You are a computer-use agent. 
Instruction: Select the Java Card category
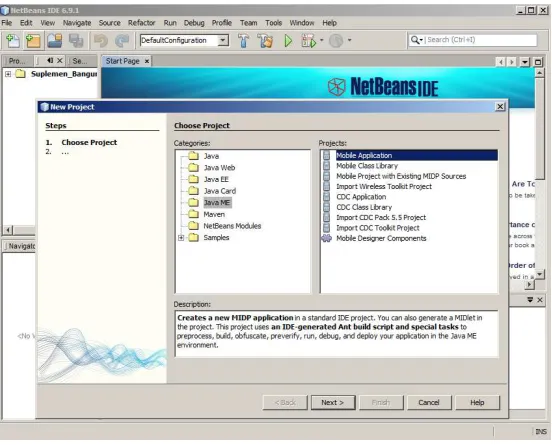click(x=220, y=191)
